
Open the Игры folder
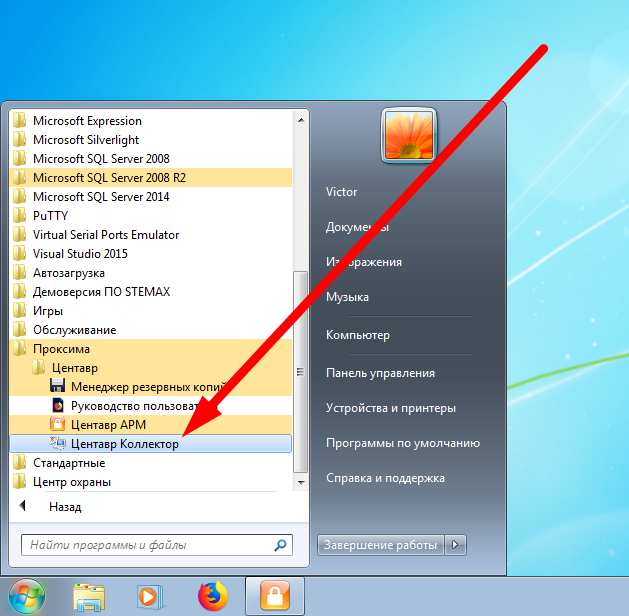150,310
